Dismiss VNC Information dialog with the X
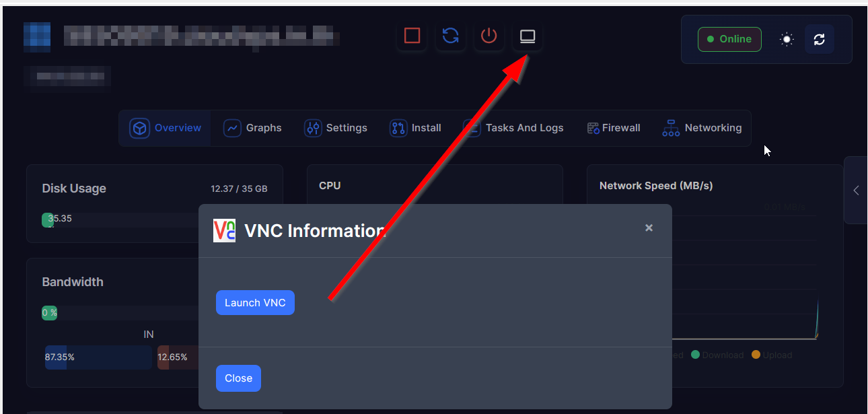The image size is (868, 414). [x=649, y=228]
